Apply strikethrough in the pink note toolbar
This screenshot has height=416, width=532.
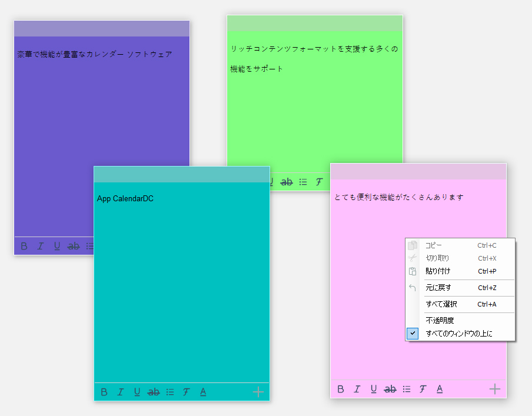click(390, 389)
